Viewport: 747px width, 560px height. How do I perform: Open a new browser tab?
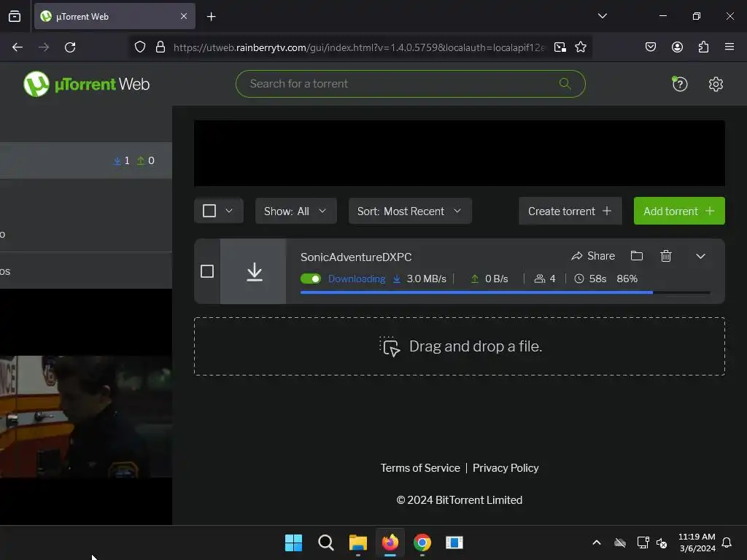pyautogui.click(x=211, y=17)
